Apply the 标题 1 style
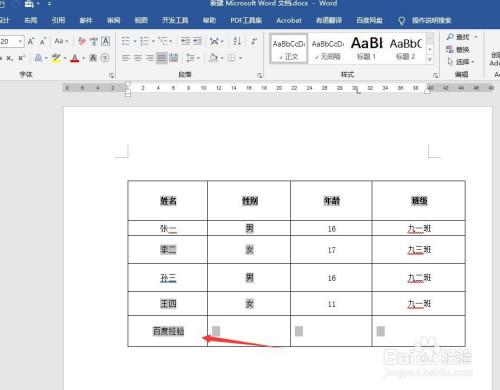Screen dimensions: 500x390 [367, 49]
